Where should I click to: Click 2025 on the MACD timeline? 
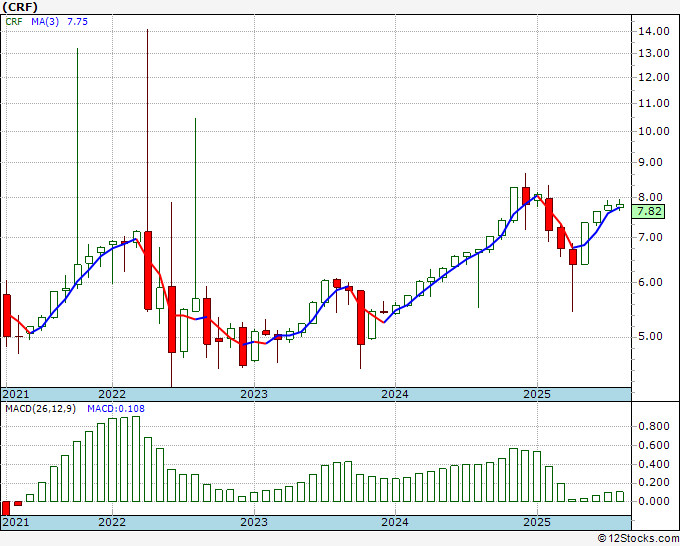pyautogui.click(x=537, y=522)
